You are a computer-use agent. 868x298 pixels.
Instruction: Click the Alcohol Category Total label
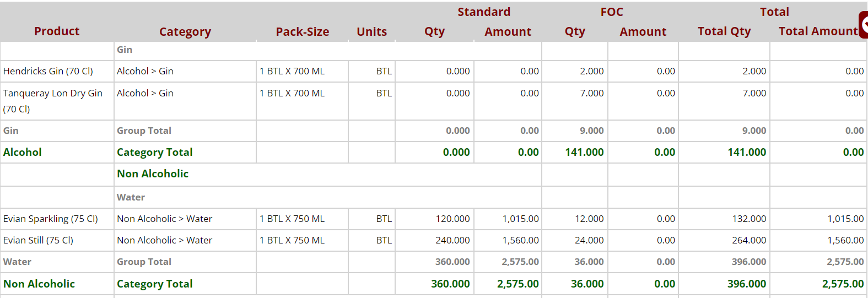pyautogui.click(x=155, y=153)
